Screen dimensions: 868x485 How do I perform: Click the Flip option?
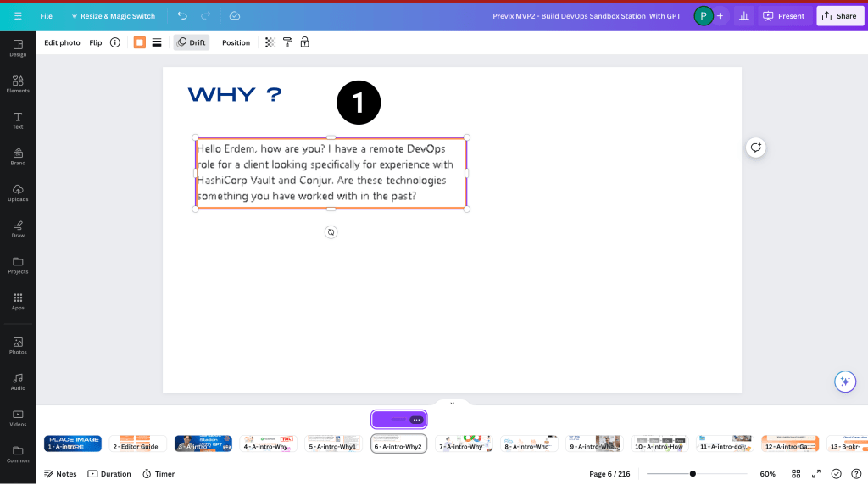coord(96,42)
